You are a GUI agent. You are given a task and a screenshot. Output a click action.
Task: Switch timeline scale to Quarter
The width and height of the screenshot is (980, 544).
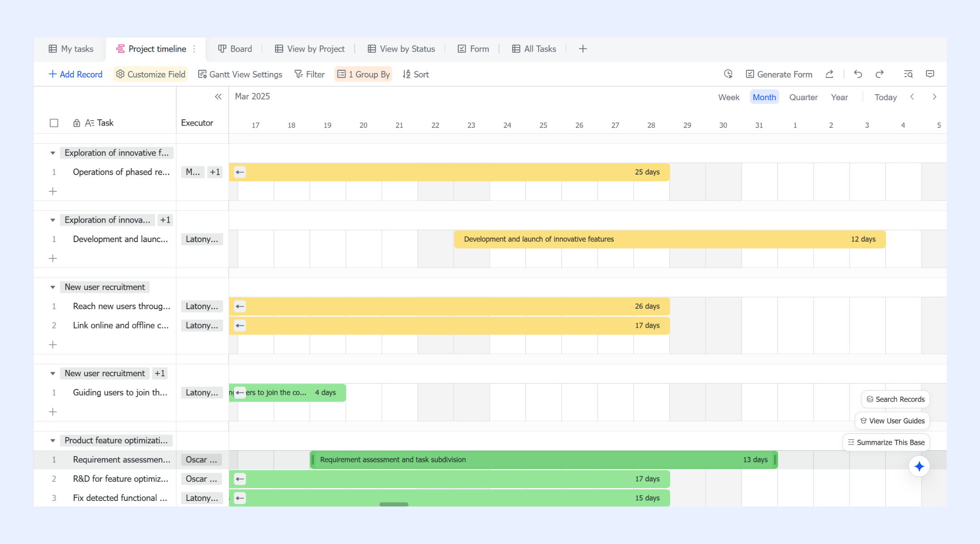(804, 97)
